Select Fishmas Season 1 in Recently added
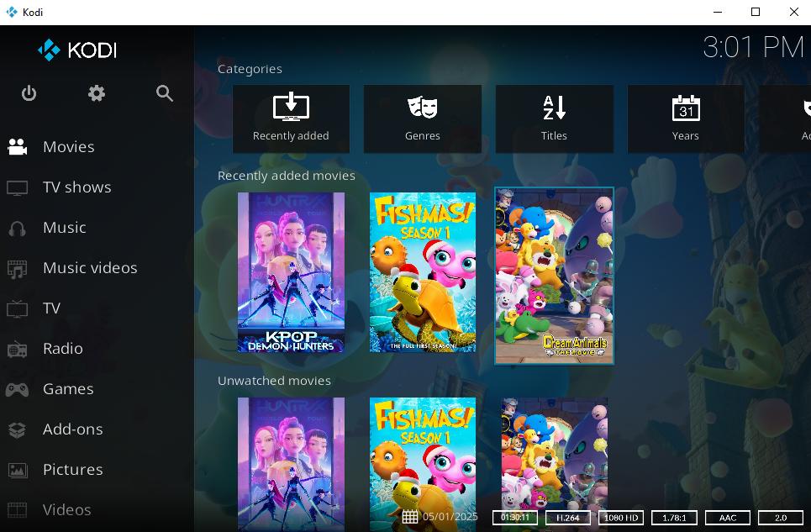This screenshot has height=532, width=811. 423,272
